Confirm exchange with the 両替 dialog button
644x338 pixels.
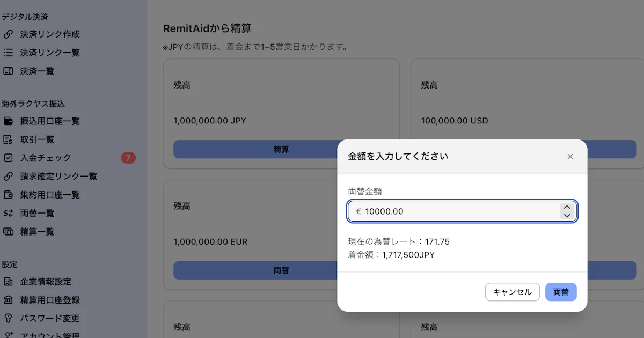561,292
